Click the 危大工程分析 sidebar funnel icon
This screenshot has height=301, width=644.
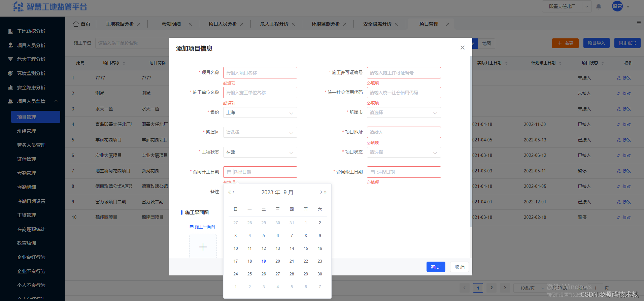(x=10, y=59)
